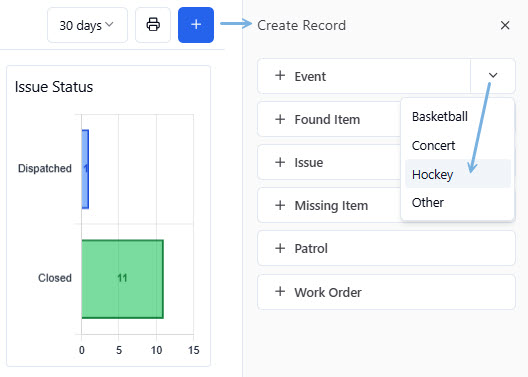Click the Event record button label

pyautogui.click(x=310, y=76)
